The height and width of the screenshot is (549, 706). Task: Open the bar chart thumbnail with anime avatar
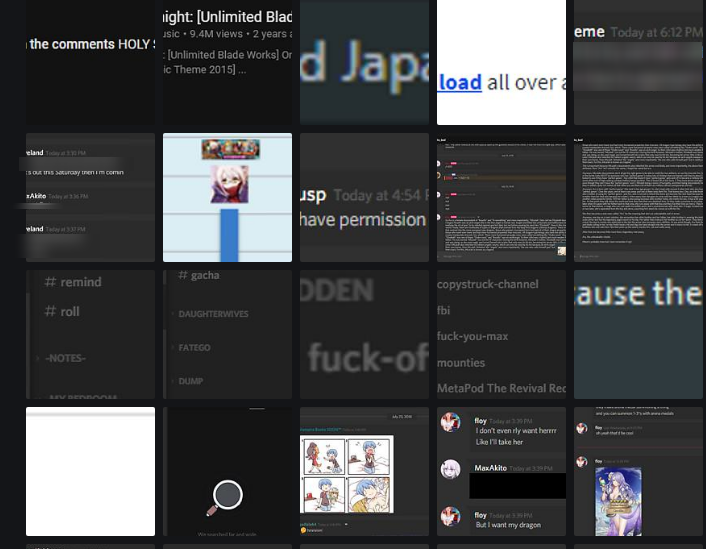tap(227, 197)
